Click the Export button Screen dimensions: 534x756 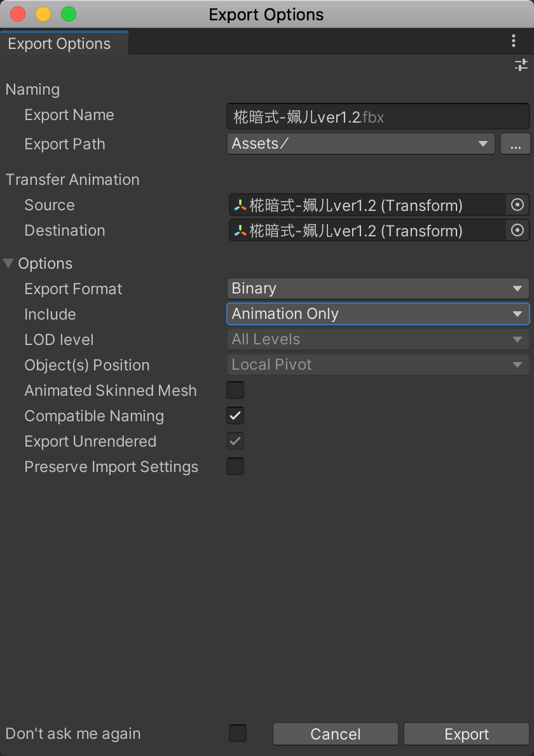pyautogui.click(x=467, y=734)
